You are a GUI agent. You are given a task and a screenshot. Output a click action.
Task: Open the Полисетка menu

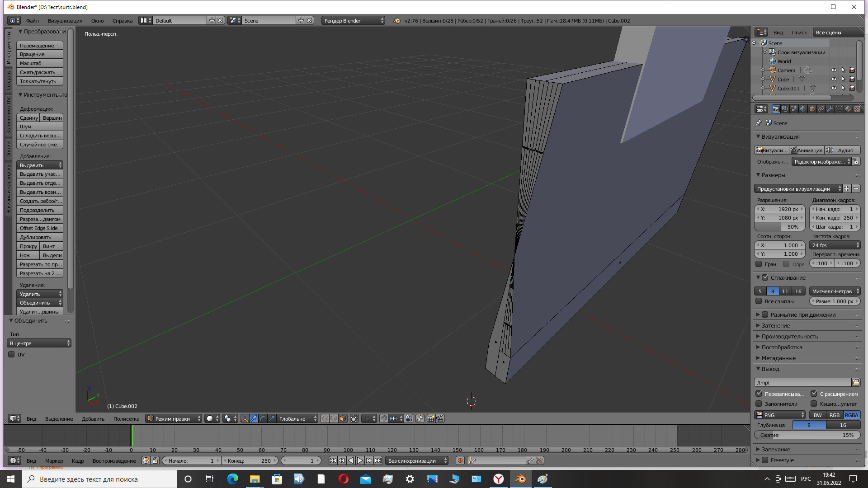point(126,418)
